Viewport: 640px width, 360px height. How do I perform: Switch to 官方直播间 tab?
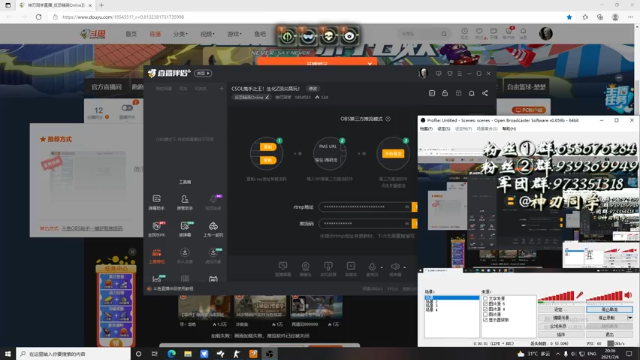(107, 87)
